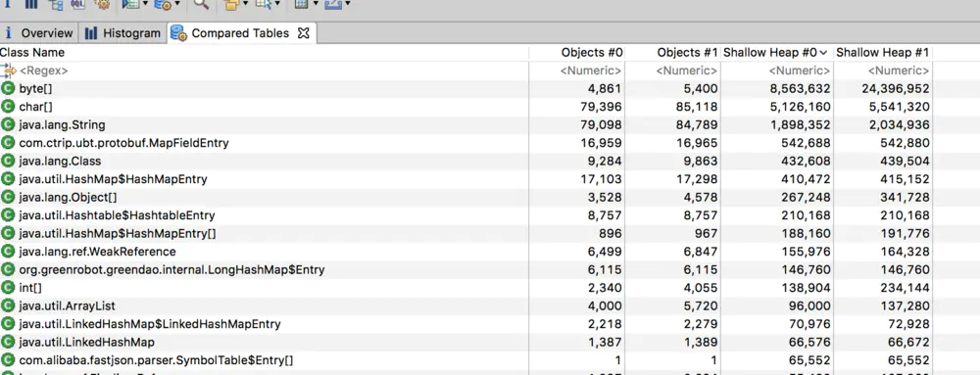This screenshot has width=980, height=375.
Task: Expand the group-result dropdown arrow
Action: coord(246,4)
